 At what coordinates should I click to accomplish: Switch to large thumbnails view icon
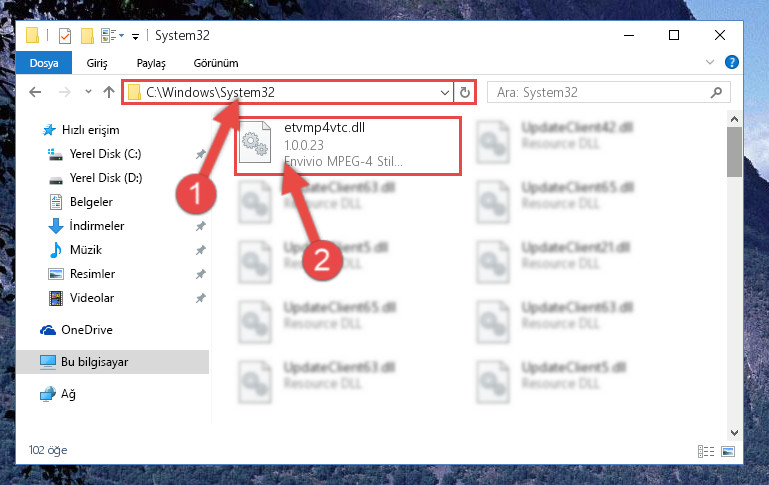point(728,451)
